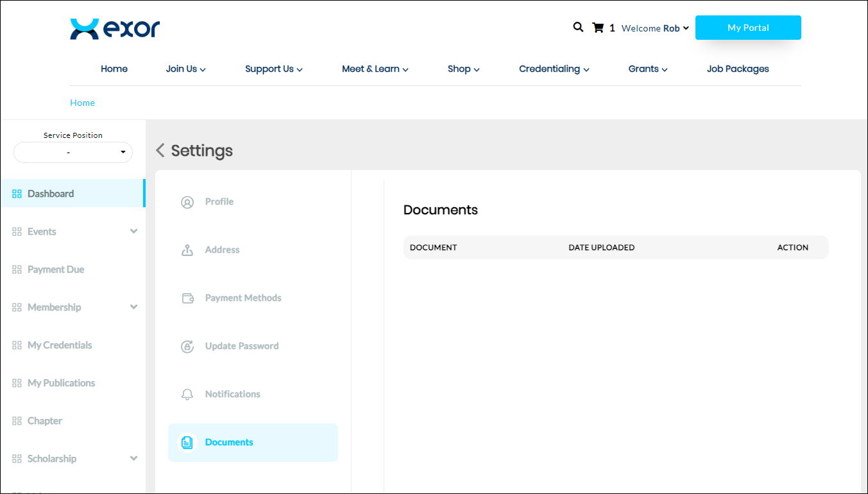Click the Address pin icon
This screenshot has width=868, height=494.
(x=187, y=250)
